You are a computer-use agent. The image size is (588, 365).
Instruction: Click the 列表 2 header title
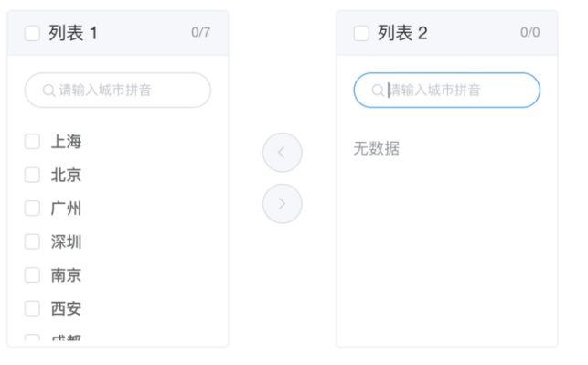click(402, 33)
